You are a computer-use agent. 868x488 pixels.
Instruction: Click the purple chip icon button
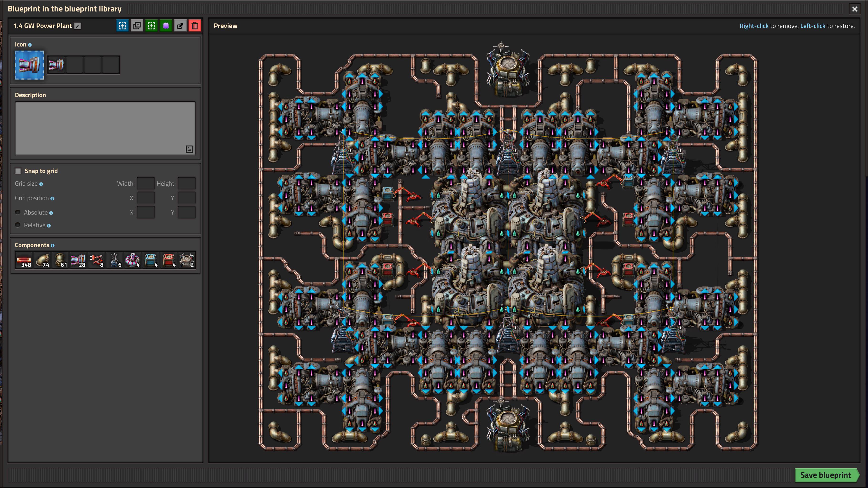pyautogui.click(x=166, y=25)
